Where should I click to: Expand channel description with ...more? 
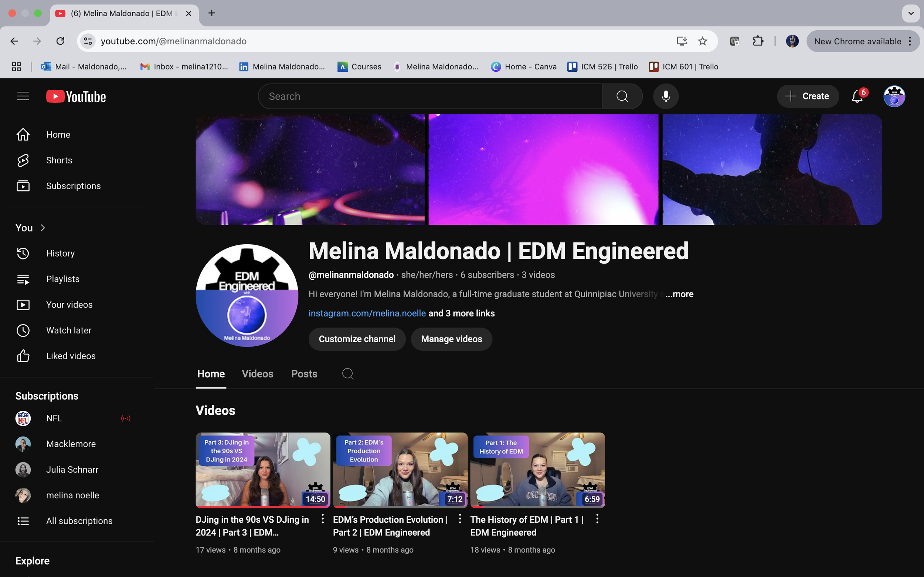pyautogui.click(x=679, y=294)
